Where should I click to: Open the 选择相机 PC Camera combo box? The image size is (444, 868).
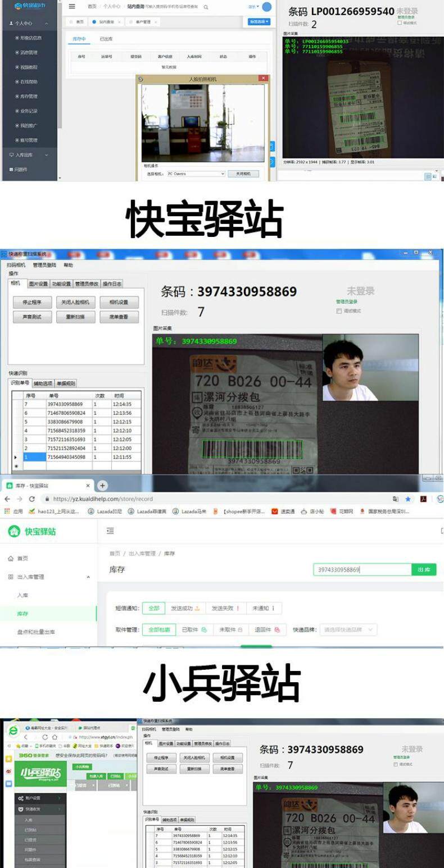[195, 174]
